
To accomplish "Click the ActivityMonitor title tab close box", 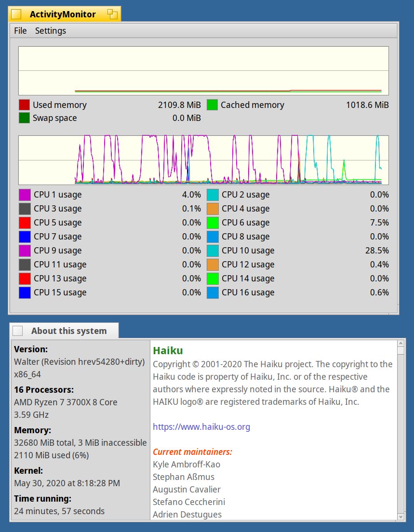I will [x=17, y=14].
